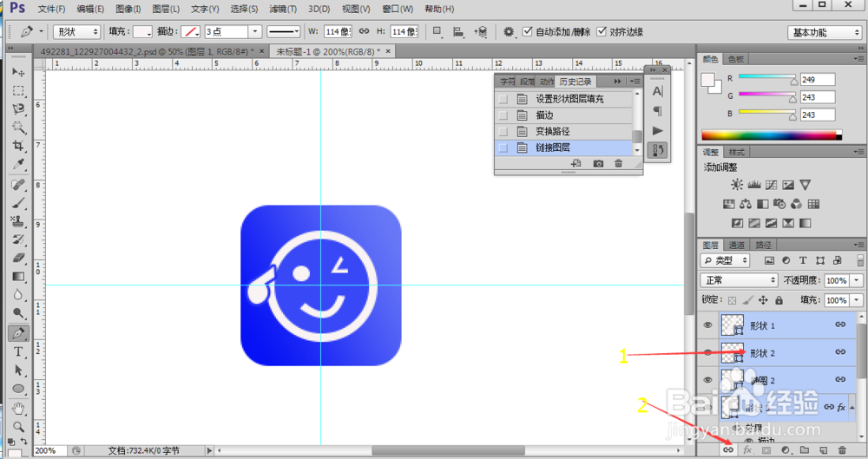
Task: Open the 不透明度 opacity dropdown arrow
Action: 857,281
